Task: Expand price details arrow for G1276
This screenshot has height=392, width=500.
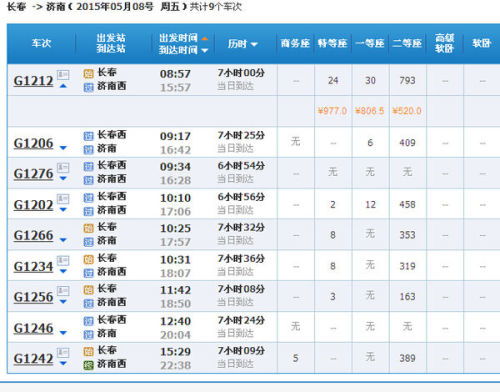Action: pyautogui.click(x=63, y=178)
